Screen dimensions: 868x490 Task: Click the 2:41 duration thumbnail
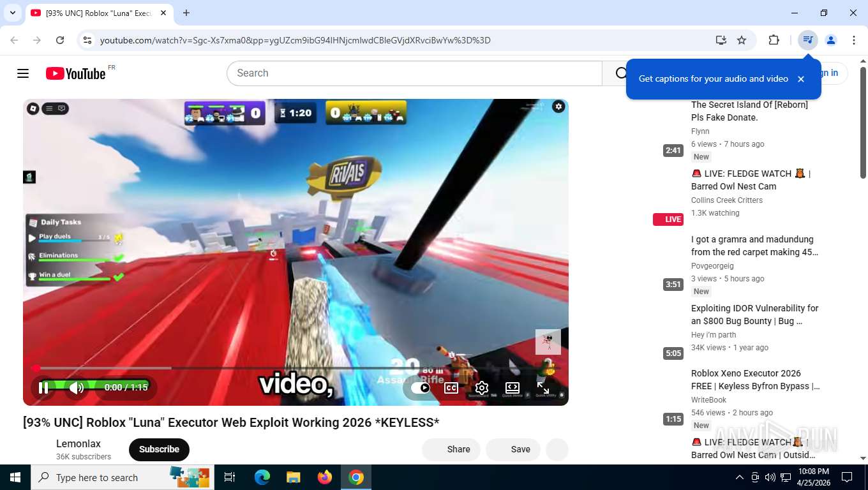pyautogui.click(x=673, y=151)
